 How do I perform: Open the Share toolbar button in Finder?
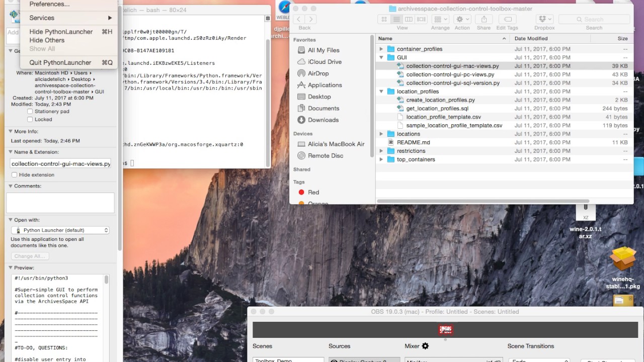[x=484, y=19]
